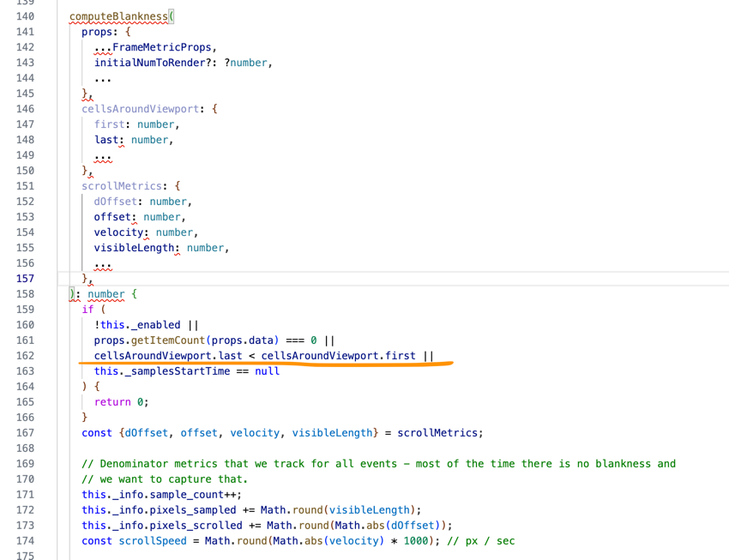Click scrollMetrics variable on line 167
Screen dimensions: 729x560
tap(437, 433)
